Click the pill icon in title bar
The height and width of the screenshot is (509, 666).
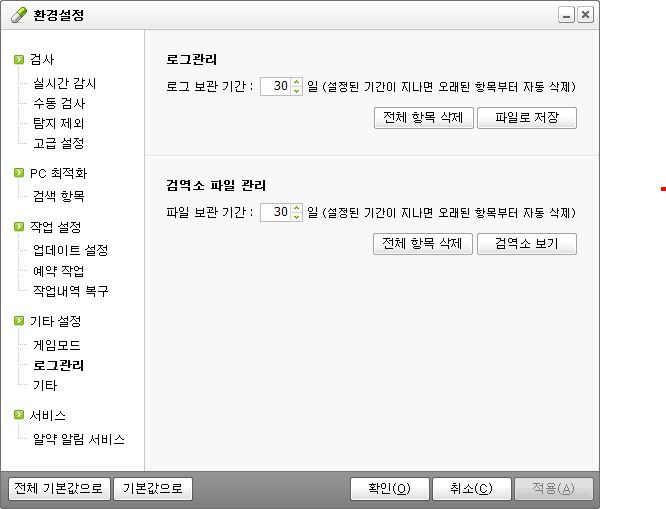coord(19,15)
